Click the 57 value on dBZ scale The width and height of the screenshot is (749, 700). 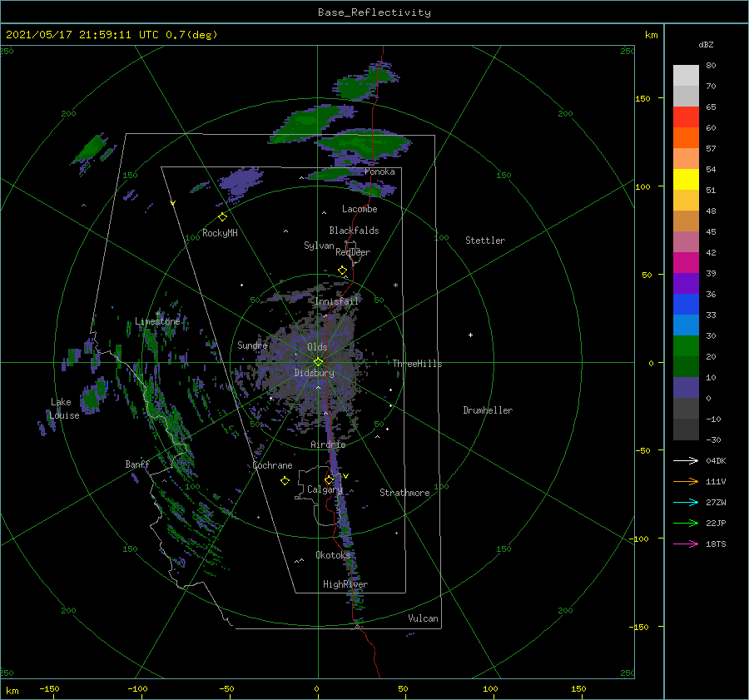tap(711, 148)
